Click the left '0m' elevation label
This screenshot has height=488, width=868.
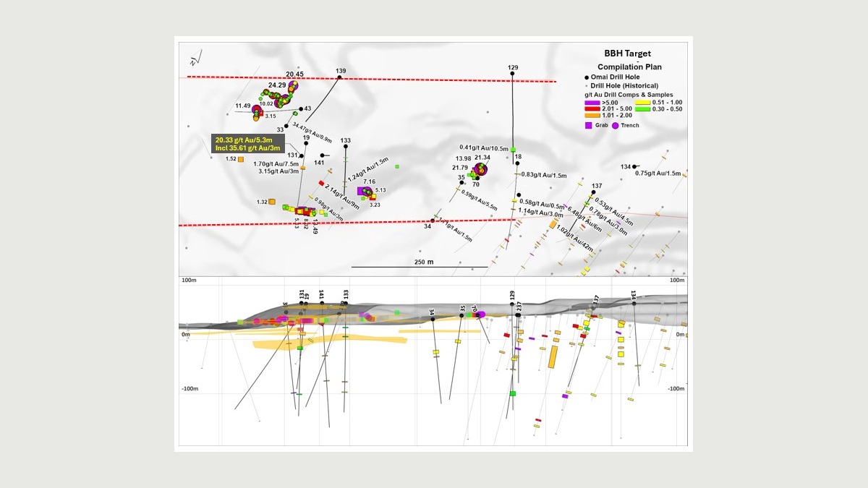185,335
